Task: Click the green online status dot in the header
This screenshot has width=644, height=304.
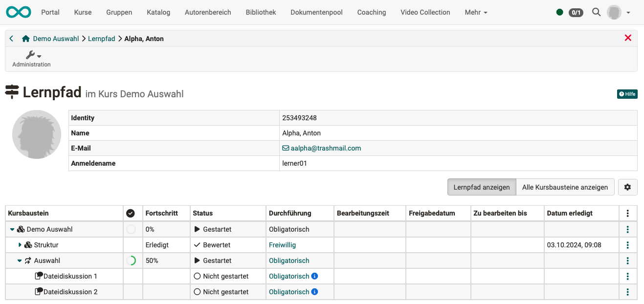Action: pos(559,12)
